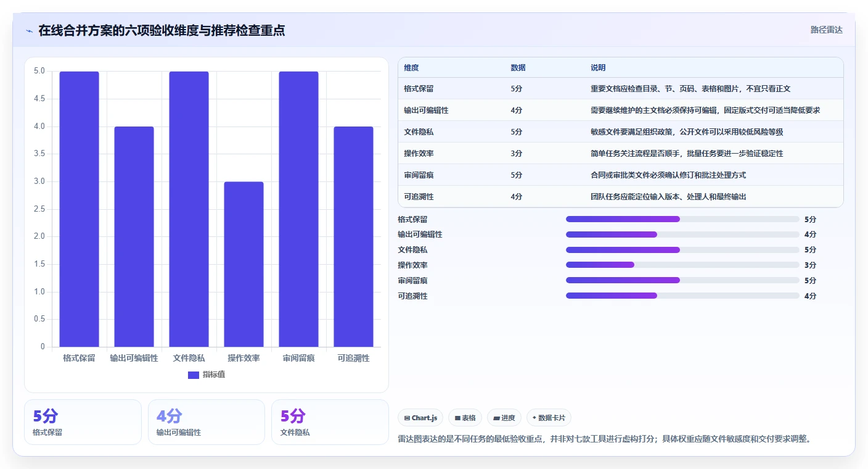Click the 操作效率 bar in the chart
The image size is (868, 469).
(x=244, y=264)
